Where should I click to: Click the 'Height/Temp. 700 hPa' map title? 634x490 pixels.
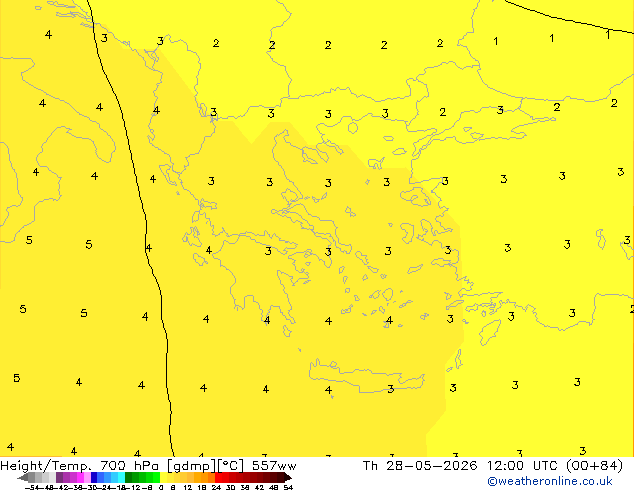[79, 466]
